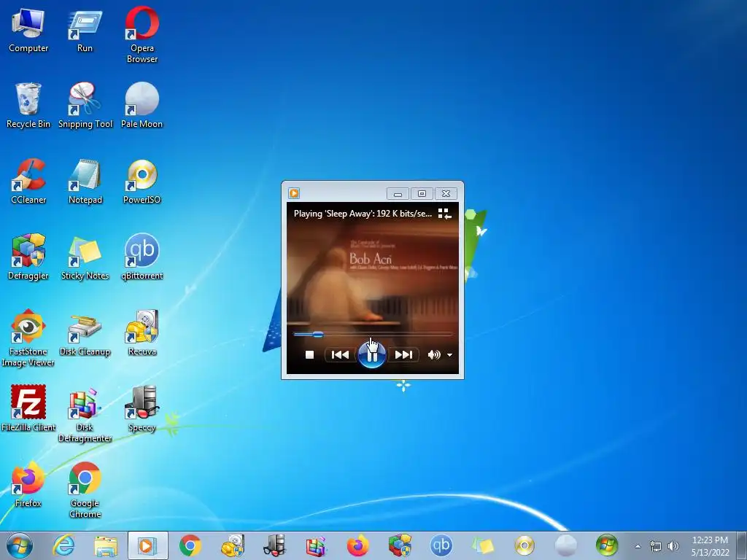Click the seek bar in the player
Viewport: 747px width, 560px height.
tap(373, 335)
